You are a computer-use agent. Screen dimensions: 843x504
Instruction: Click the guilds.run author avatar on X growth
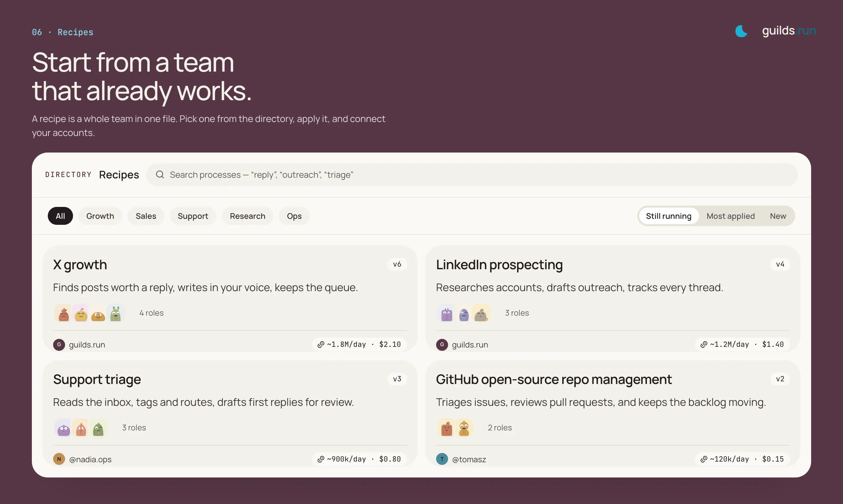59,345
